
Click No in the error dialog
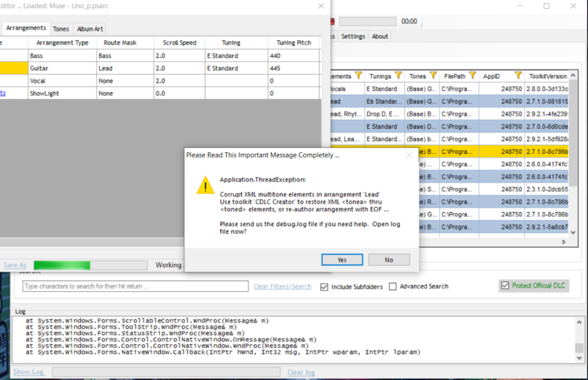click(x=389, y=260)
